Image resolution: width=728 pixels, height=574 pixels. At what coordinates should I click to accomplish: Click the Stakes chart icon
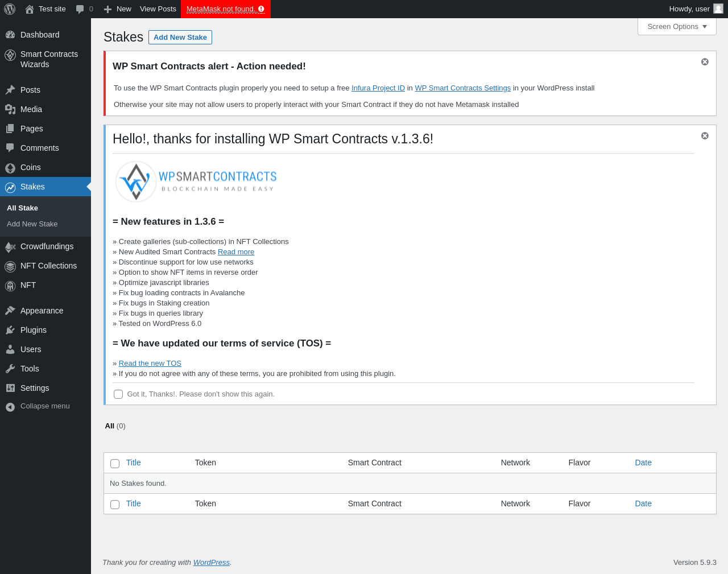coord(10,187)
